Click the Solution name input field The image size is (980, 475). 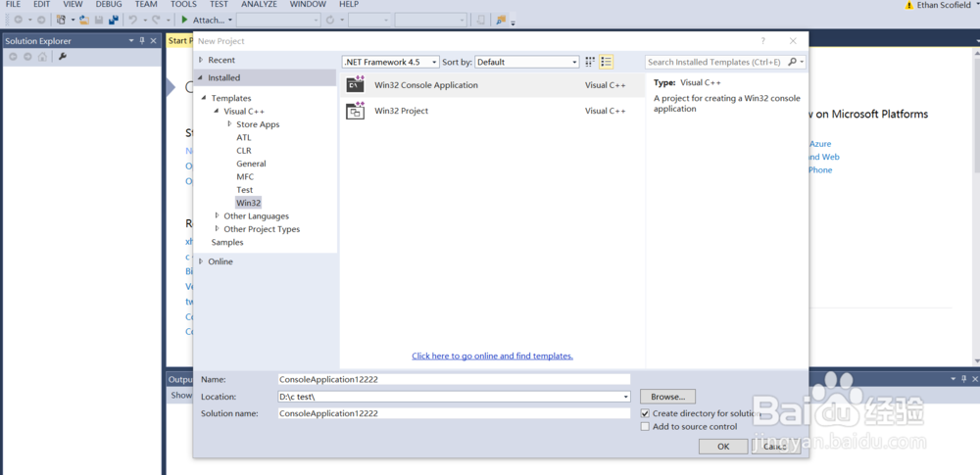[455, 413]
